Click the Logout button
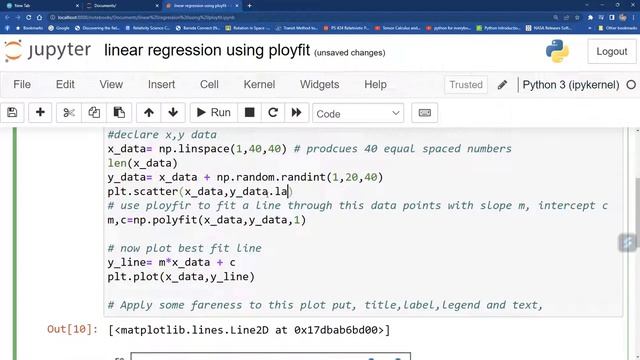Screen dimensions: 640x360 coord(611,51)
